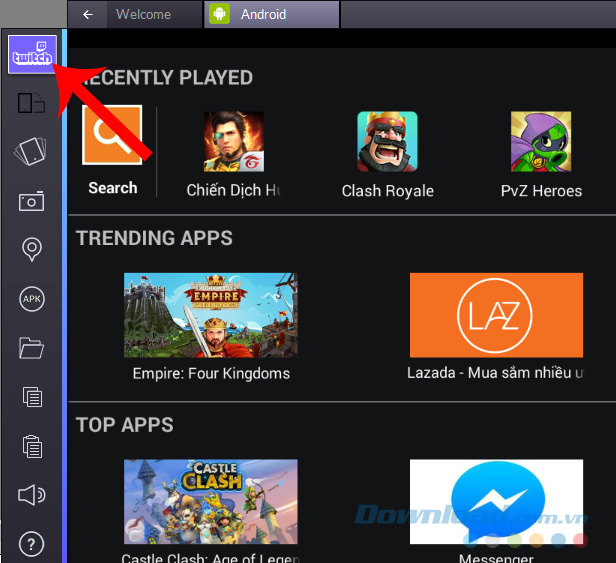616x563 pixels.
Task: Click the copy icon in the sidebar
Action: (x=32, y=397)
